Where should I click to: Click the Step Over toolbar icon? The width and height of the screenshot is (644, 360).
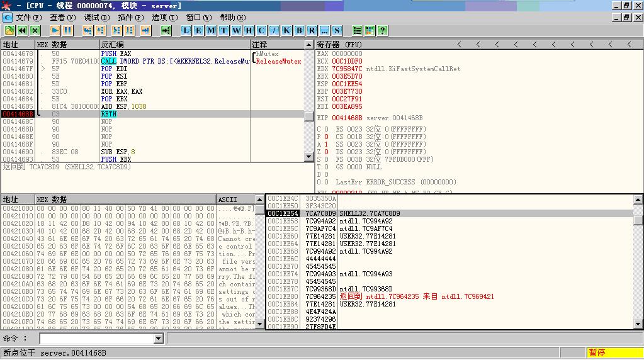click(x=101, y=30)
